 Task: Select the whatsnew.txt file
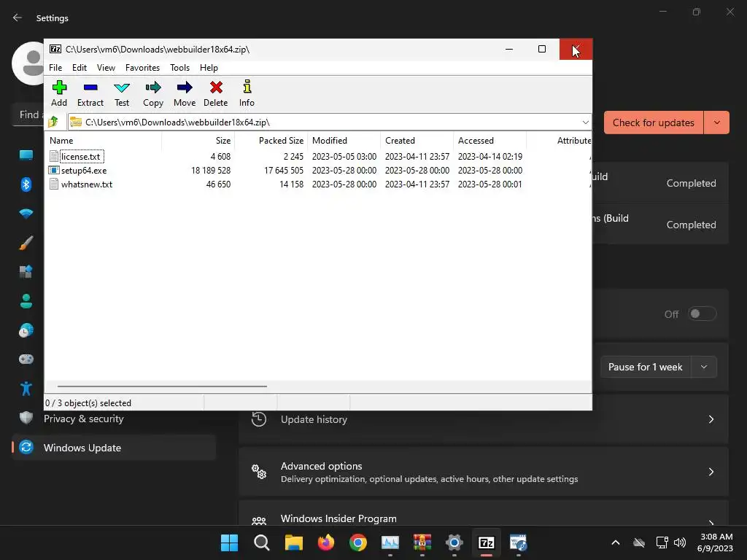coord(86,184)
